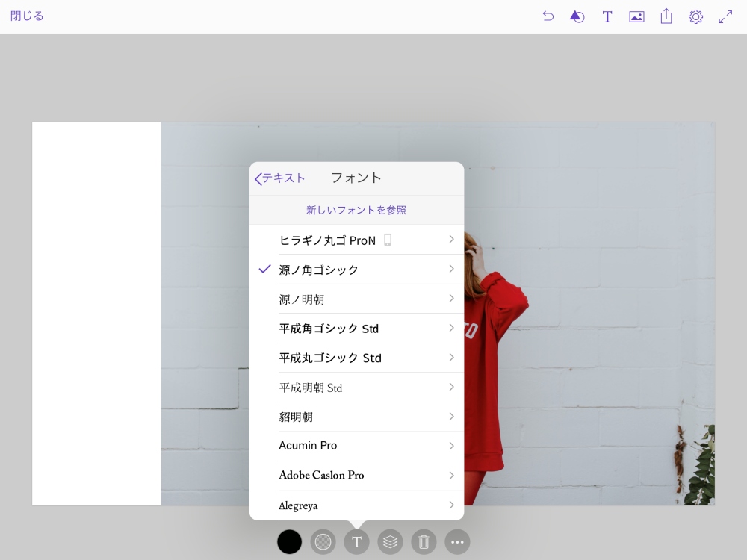Expand styles chevron for Adobe Caslon Pro
Viewport: 747px width, 560px height.
coord(451,476)
